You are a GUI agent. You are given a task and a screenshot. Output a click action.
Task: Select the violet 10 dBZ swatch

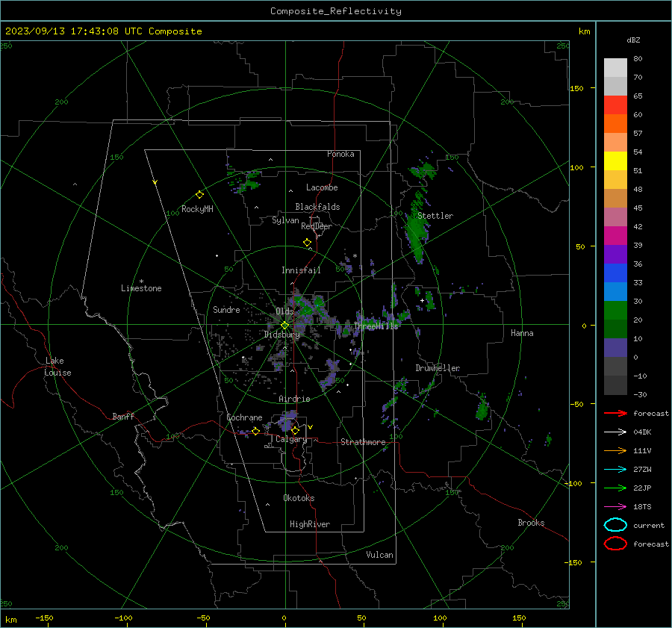tap(615, 347)
